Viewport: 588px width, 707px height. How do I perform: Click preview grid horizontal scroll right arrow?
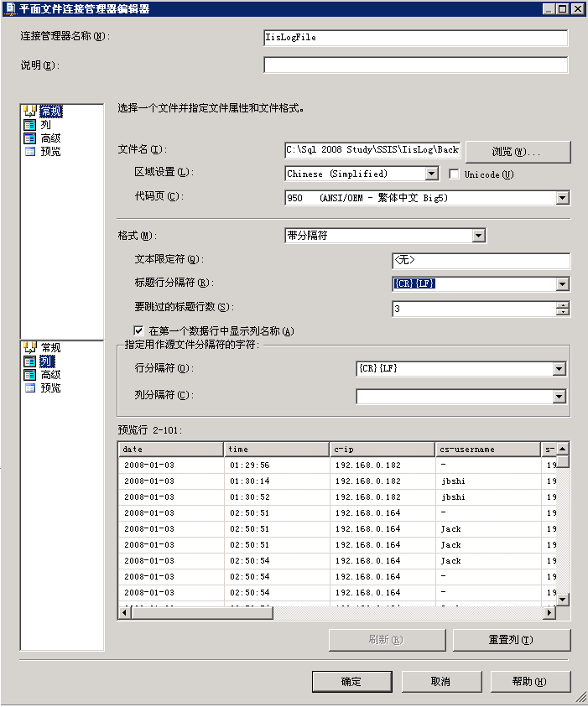click(x=549, y=612)
